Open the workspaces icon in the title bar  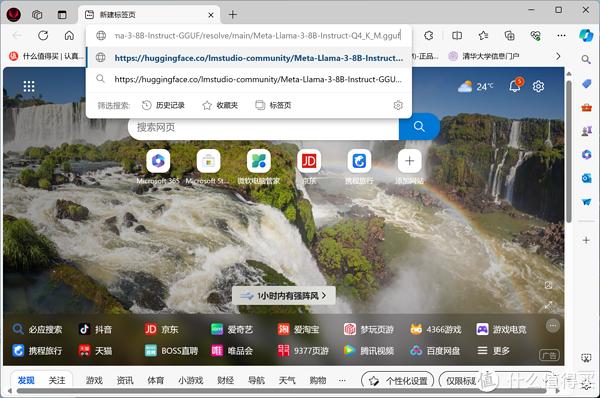tap(37, 15)
